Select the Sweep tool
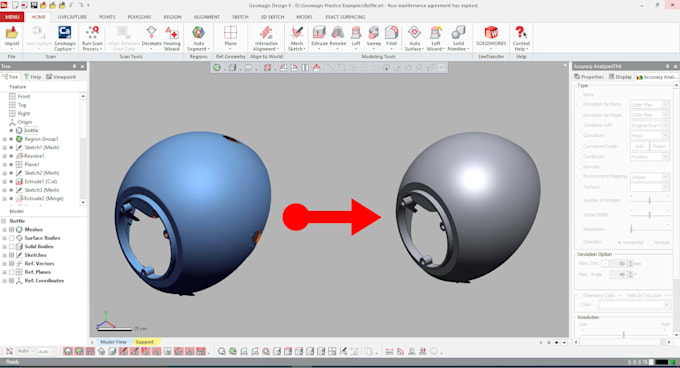 (x=373, y=36)
